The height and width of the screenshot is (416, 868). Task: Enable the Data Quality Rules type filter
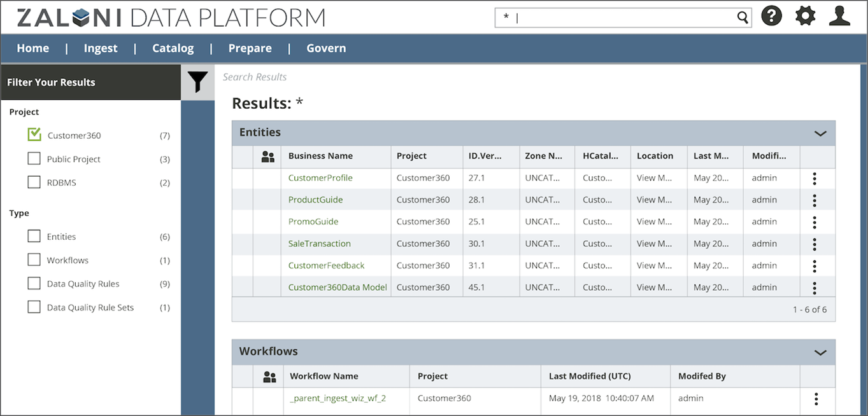point(34,284)
